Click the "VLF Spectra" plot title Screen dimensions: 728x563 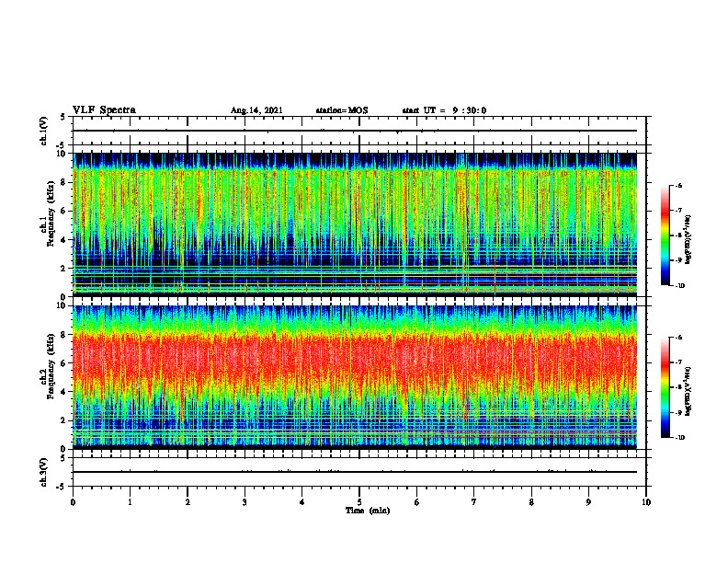pos(104,110)
